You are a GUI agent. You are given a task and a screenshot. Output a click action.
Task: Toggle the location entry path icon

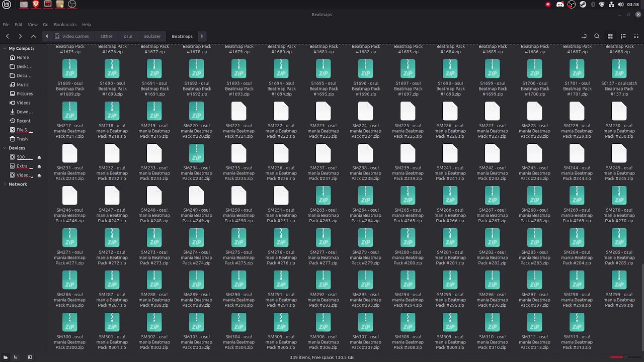point(584,36)
